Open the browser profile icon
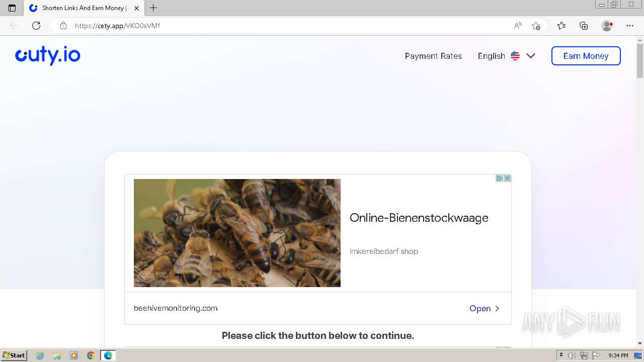Viewport: 644px width, 362px height. (607, 26)
